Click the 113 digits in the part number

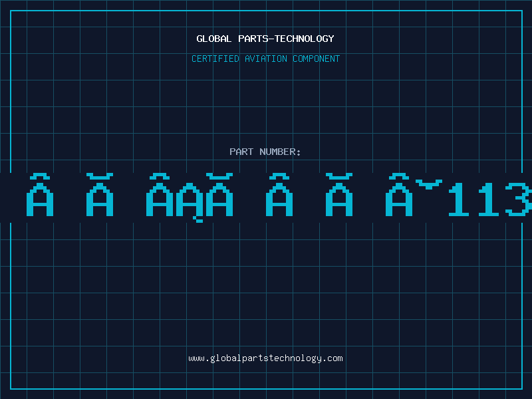(x=490, y=199)
